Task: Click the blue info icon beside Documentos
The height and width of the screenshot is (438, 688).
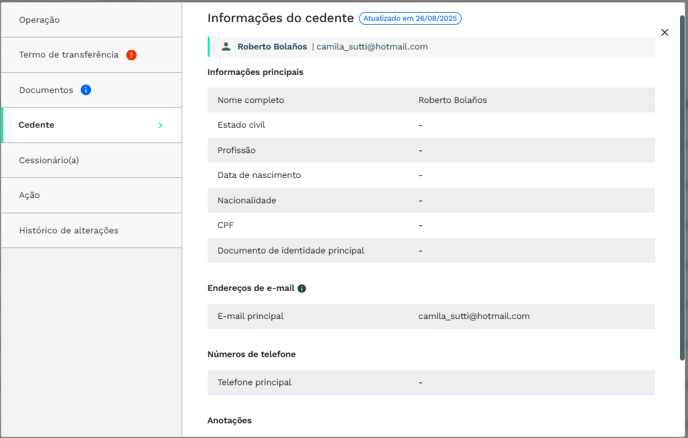Action: (86, 90)
